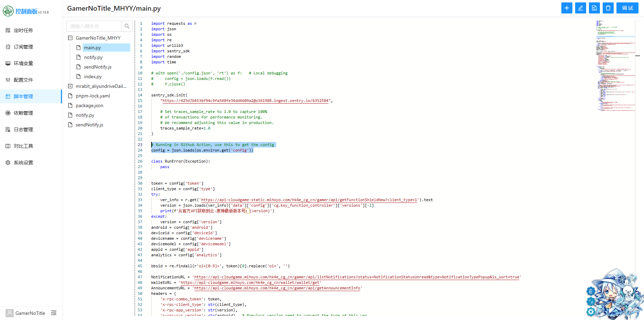Click the save file icon button
Screen dimensions: 644x320
click(x=594, y=8)
